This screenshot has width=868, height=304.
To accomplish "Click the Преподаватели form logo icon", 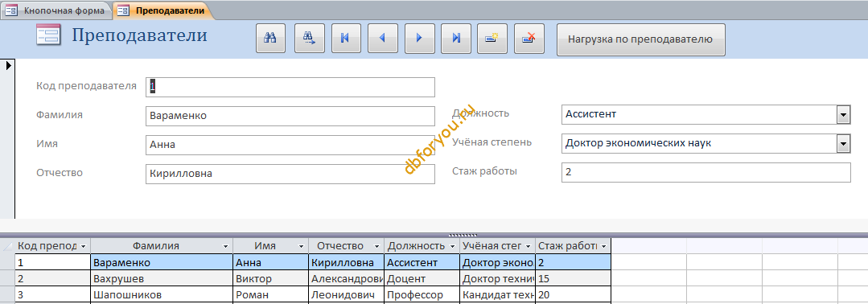I will [48, 35].
